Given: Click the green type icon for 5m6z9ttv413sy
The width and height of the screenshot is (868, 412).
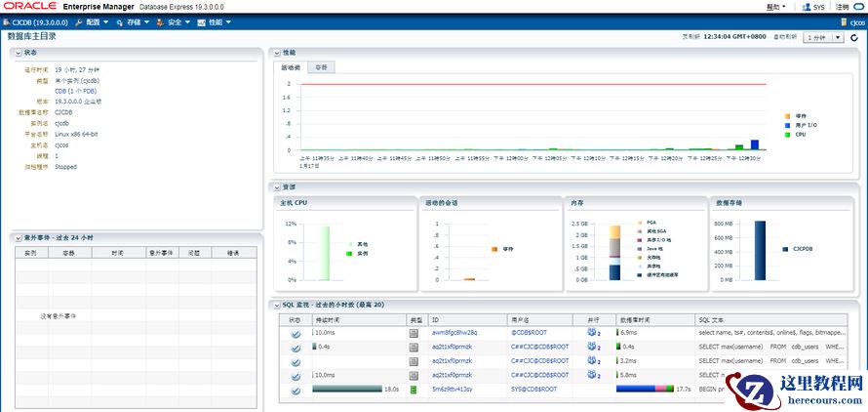Looking at the screenshot, I should pyautogui.click(x=413, y=390).
